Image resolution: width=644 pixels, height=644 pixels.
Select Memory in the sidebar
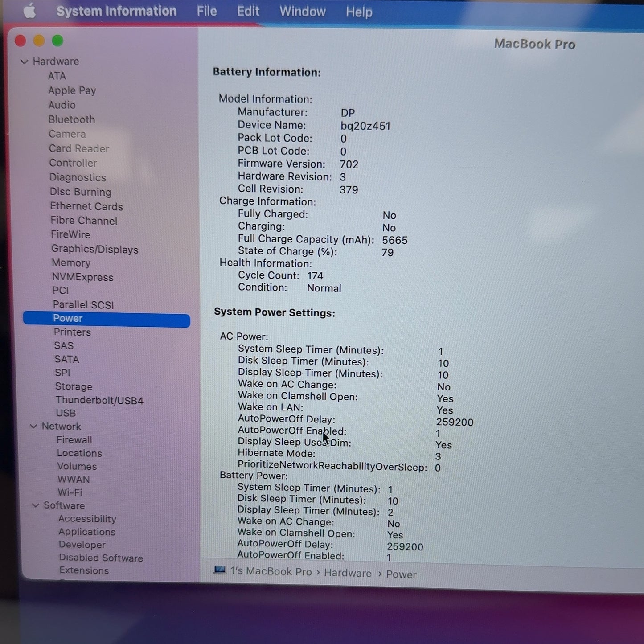(x=71, y=263)
